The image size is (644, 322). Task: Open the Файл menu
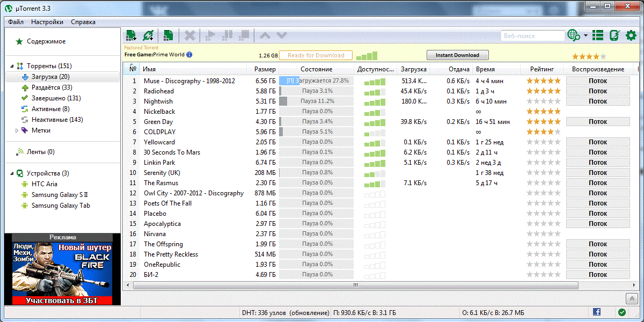click(x=16, y=22)
